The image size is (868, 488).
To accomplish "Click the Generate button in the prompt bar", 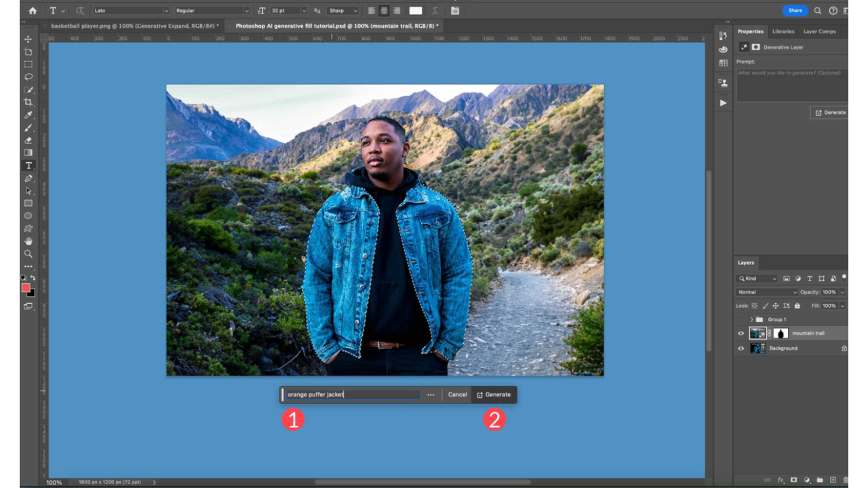I will click(x=494, y=394).
